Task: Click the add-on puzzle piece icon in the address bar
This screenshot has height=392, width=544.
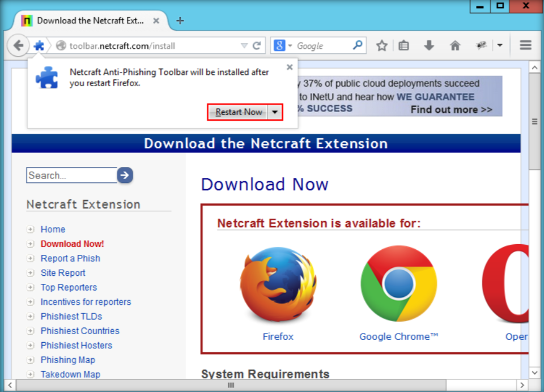Action: coord(39,46)
